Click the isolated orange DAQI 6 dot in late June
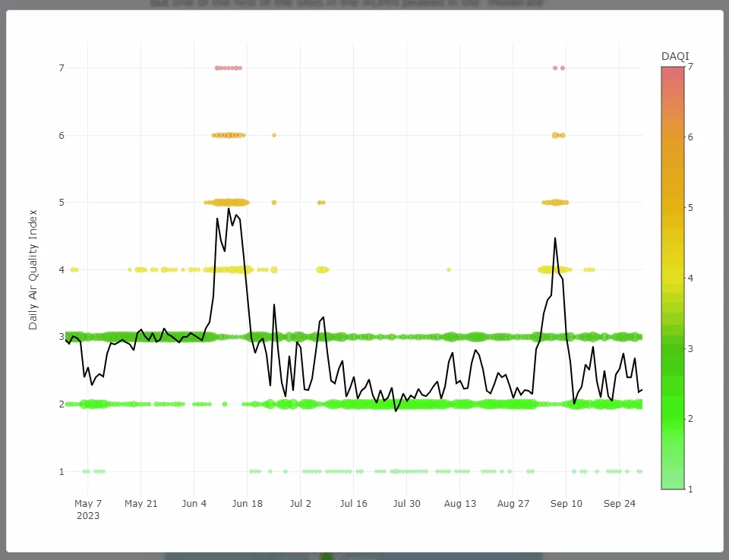729x560 pixels. pos(274,135)
